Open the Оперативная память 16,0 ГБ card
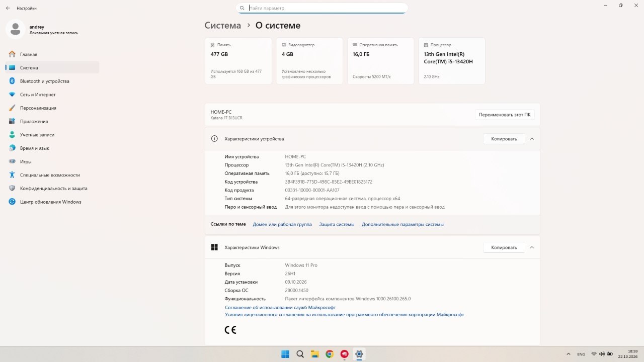 (x=381, y=61)
